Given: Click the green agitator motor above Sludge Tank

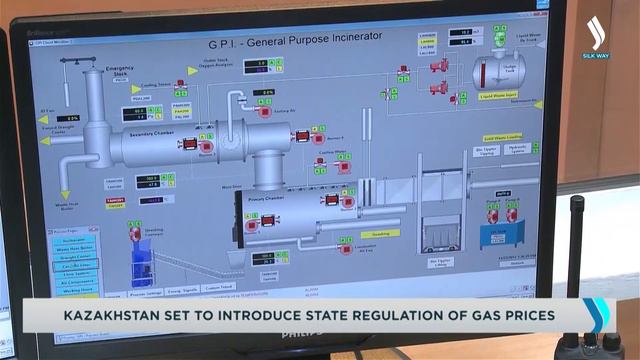Looking at the screenshot, I should pyautogui.click(x=500, y=40).
